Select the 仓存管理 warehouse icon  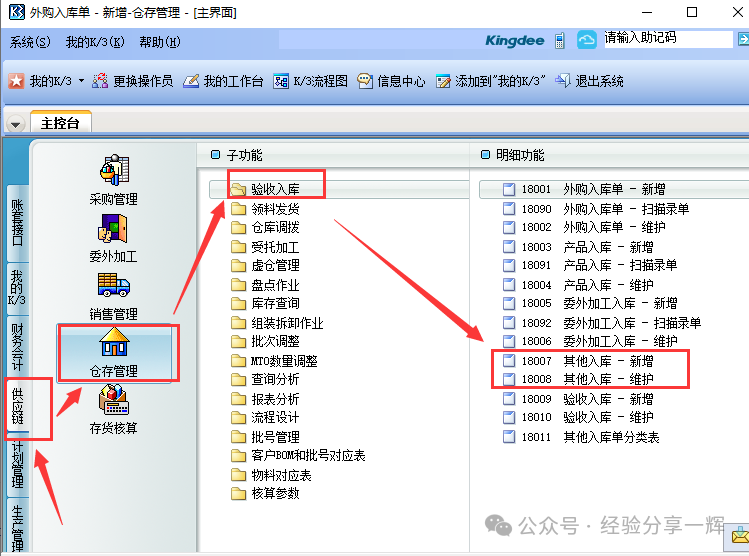pyautogui.click(x=113, y=344)
